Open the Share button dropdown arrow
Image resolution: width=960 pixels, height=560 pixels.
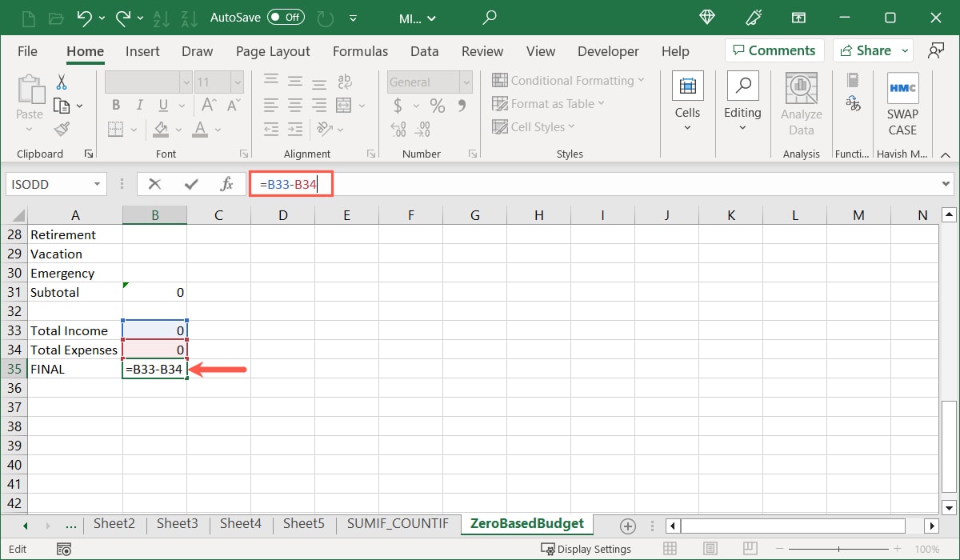click(x=906, y=50)
